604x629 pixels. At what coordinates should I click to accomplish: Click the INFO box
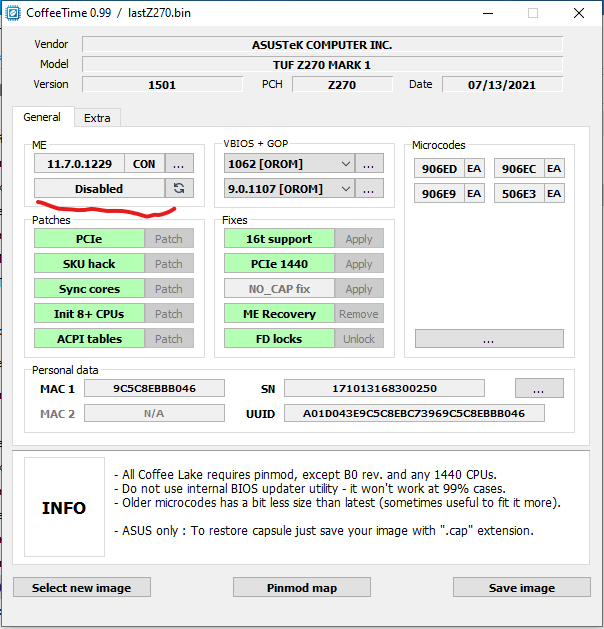click(x=64, y=507)
